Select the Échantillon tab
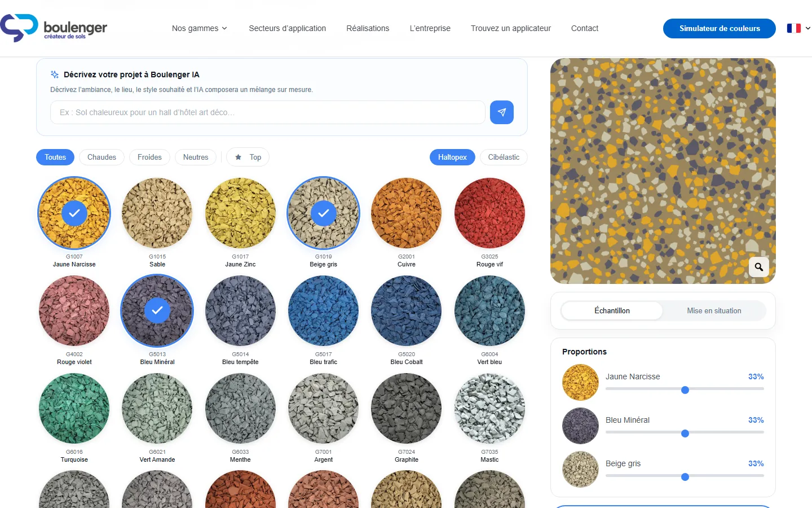 (612, 311)
